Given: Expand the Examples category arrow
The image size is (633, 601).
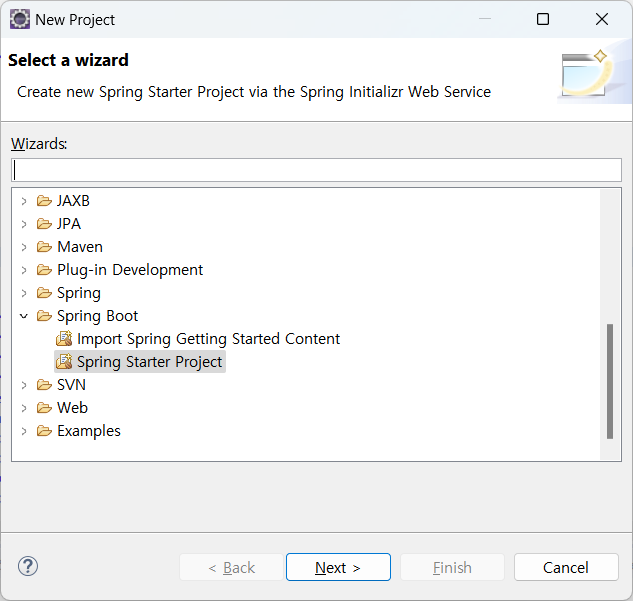Looking at the screenshot, I should (24, 431).
